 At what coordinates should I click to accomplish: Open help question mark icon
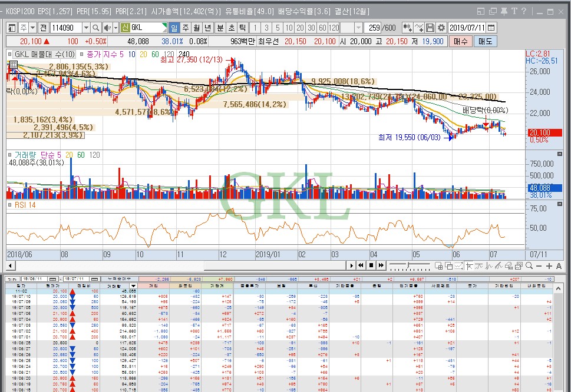(524, 11)
